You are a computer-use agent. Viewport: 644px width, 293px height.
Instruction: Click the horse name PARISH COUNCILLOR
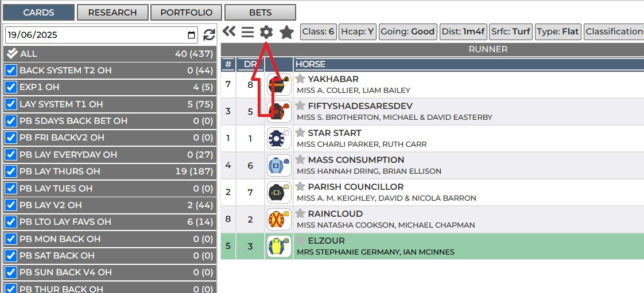point(356,187)
